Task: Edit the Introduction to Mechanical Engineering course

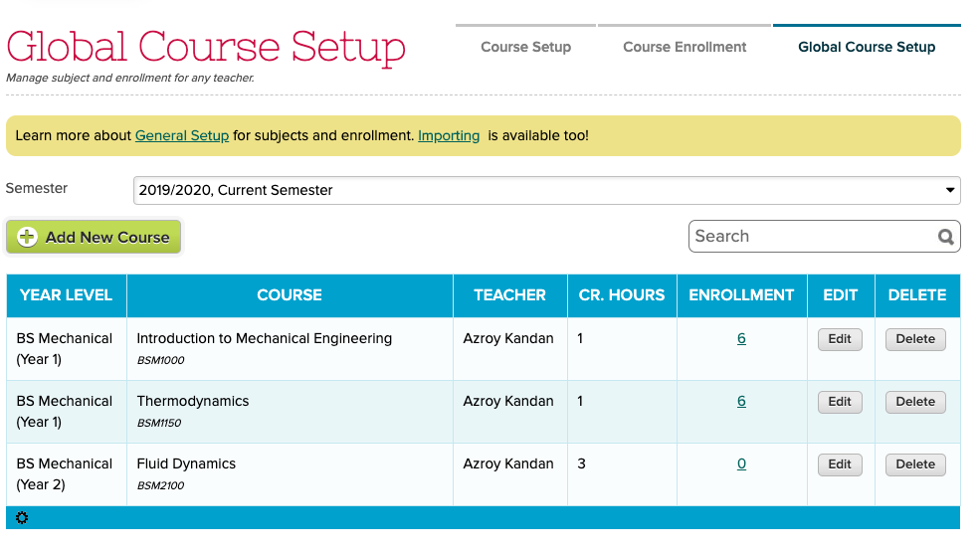Action: click(840, 339)
